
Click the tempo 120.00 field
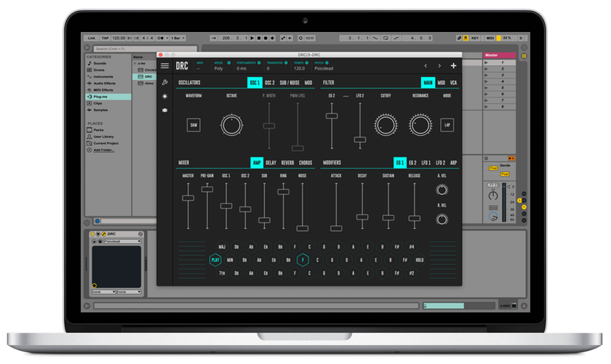click(x=119, y=39)
